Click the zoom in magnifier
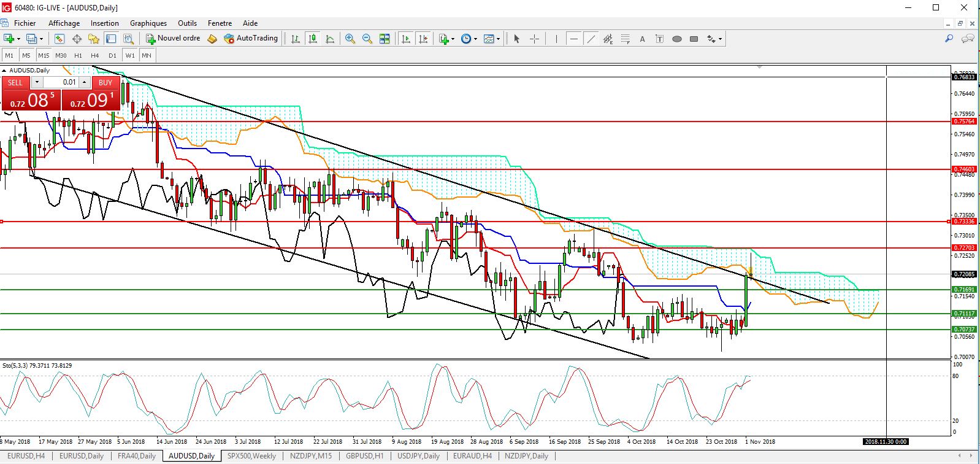Viewport: 980px width, 464px height. [350, 39]
